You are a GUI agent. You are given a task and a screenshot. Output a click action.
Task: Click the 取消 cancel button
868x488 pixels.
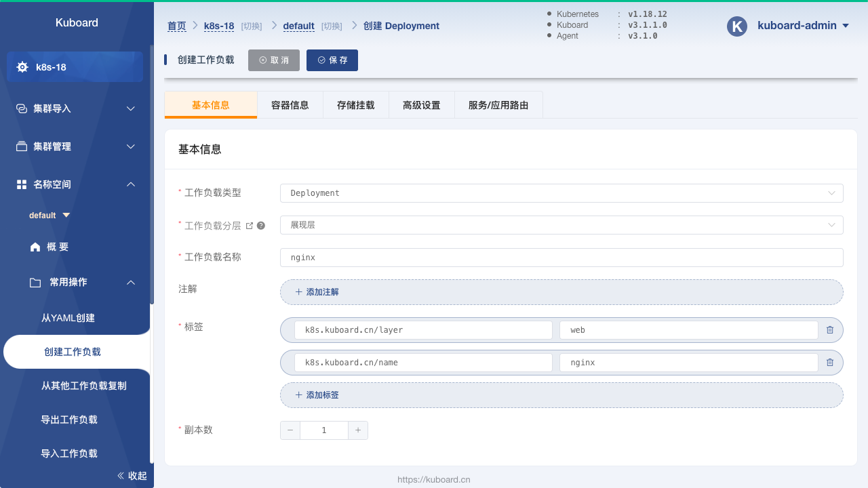274,60
